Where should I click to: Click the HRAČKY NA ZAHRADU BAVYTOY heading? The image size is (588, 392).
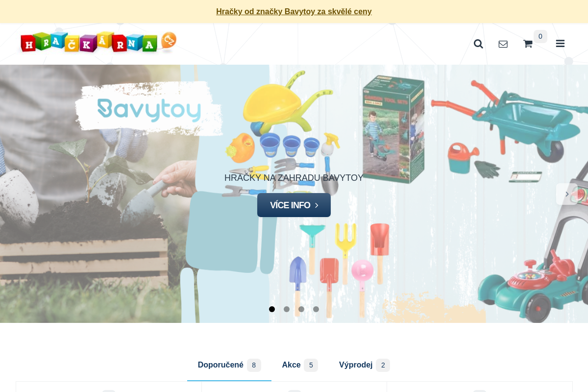(294, 178)
